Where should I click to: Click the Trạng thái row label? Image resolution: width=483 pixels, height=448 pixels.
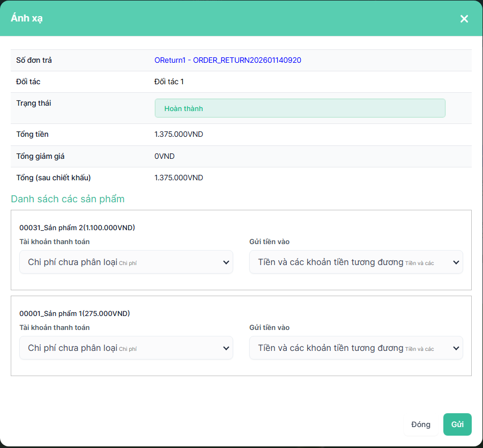pos(33,103)
